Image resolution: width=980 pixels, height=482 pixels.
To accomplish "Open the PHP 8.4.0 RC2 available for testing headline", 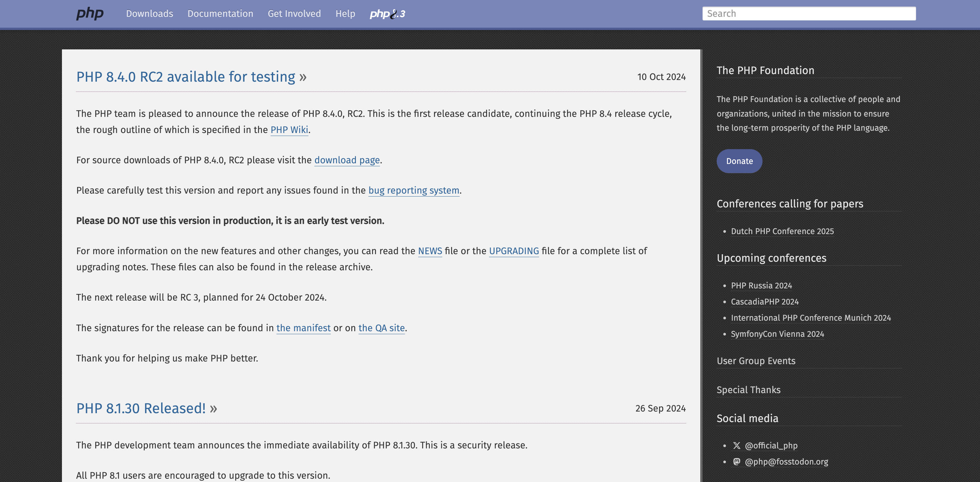I will 191,77.
